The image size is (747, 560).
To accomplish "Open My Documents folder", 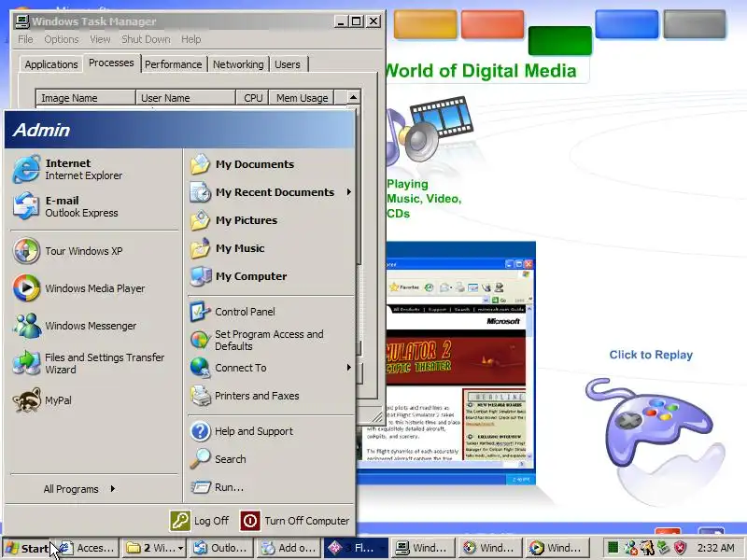I will click(271, 164).
